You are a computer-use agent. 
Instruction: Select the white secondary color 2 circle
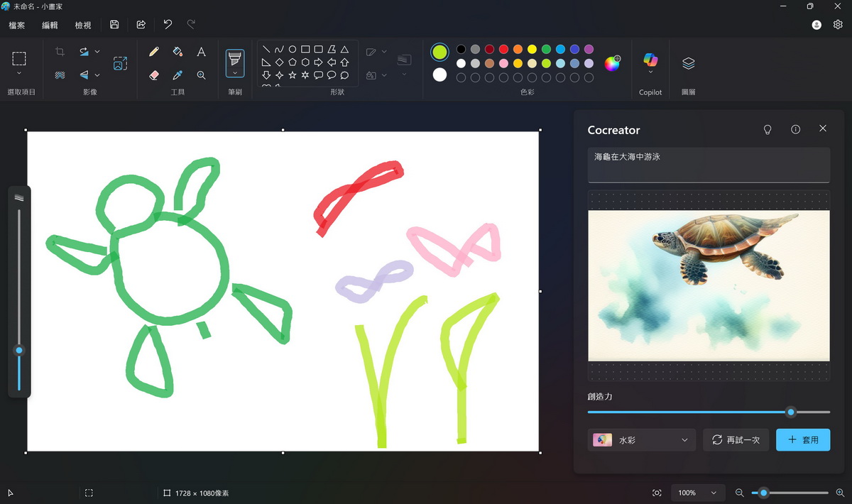tap(439, 75)
